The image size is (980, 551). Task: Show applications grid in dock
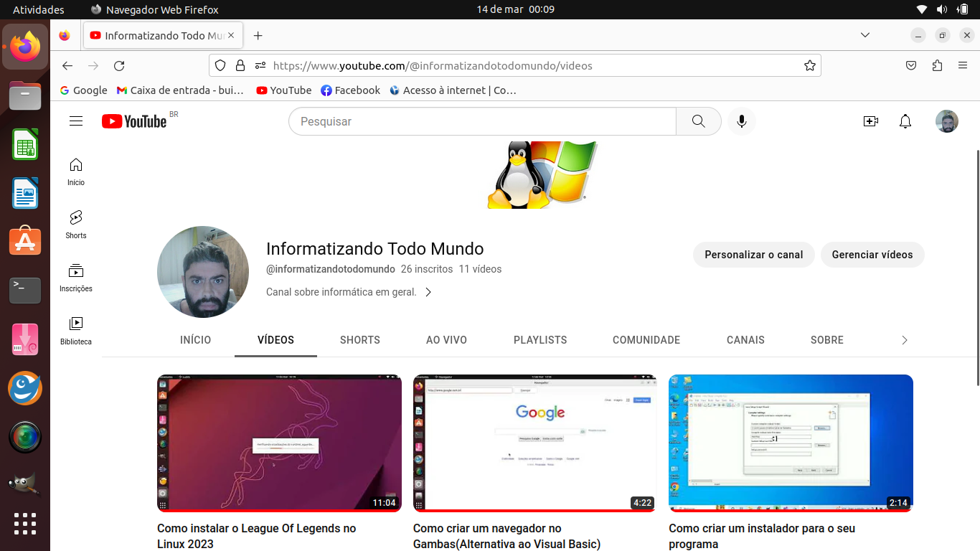pyautogui.click(x=25, y=524)
